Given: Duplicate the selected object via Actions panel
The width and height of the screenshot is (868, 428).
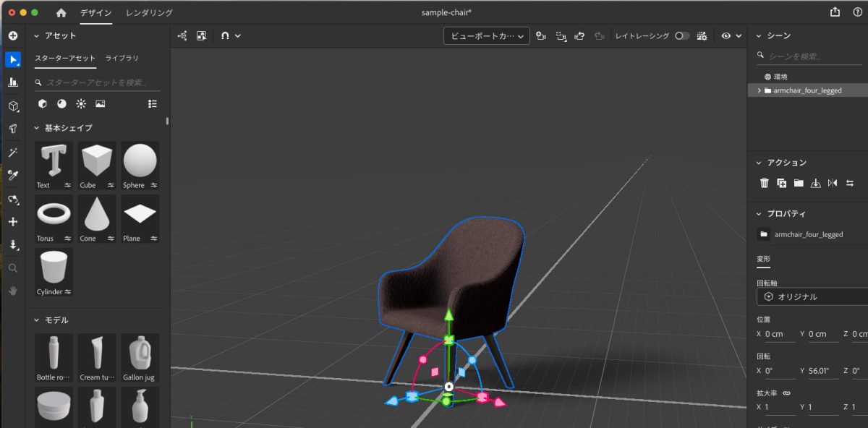Looking at the screenshot, I should (781, 183).
